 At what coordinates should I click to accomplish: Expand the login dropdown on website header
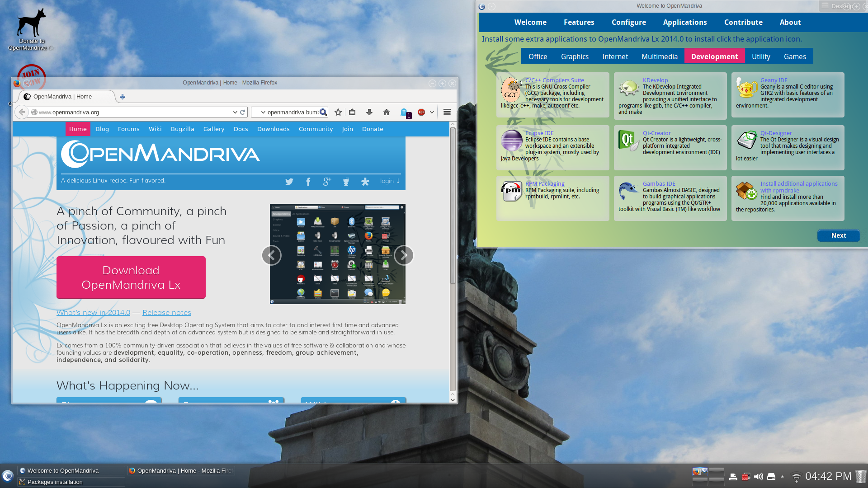pyautogui.click(x=390, y=181)
